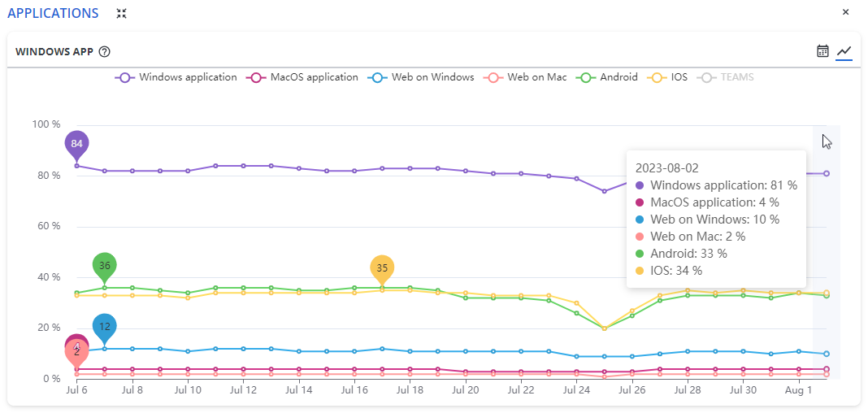The image size is (868, 413).
Task: Click the Applications panel title
Action: pyautogui.click(x=53, y=13)
